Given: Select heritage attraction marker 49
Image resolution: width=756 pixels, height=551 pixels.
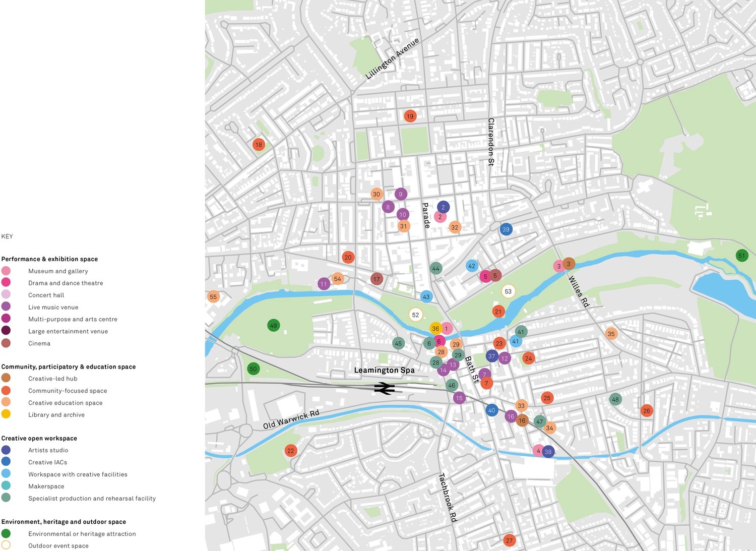Looking at the screenshot, I should 274,326.
